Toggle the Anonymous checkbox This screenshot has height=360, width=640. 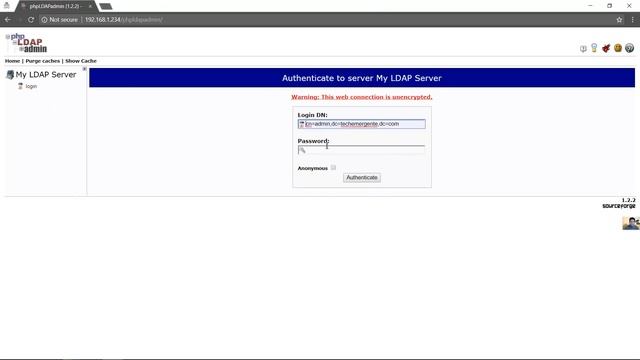[x=333, y=167]
